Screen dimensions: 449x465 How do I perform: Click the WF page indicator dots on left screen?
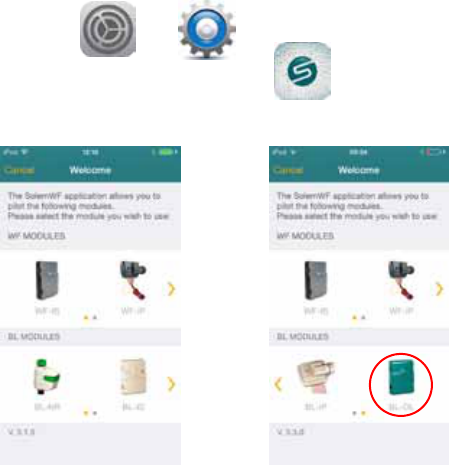(x=90, y=318)
